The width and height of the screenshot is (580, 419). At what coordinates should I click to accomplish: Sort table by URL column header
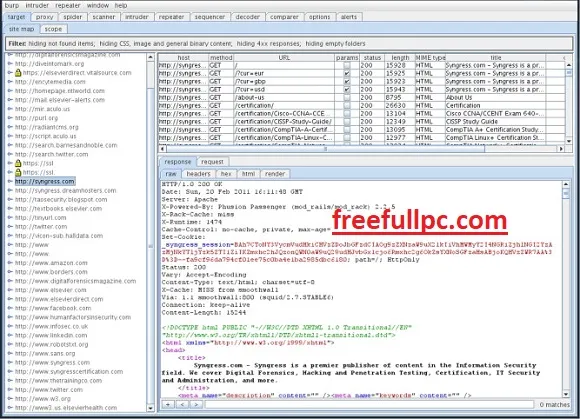pyautogui.click(x=284, y=58)
